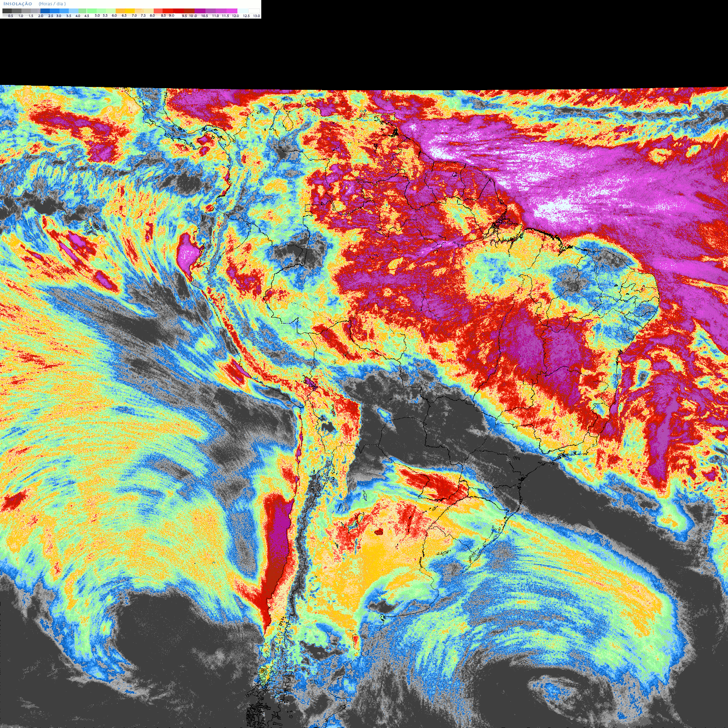This screenshot has height=728, width=728.
Task: Click the '6.0' legend value
Action: [x=114, y=15]
